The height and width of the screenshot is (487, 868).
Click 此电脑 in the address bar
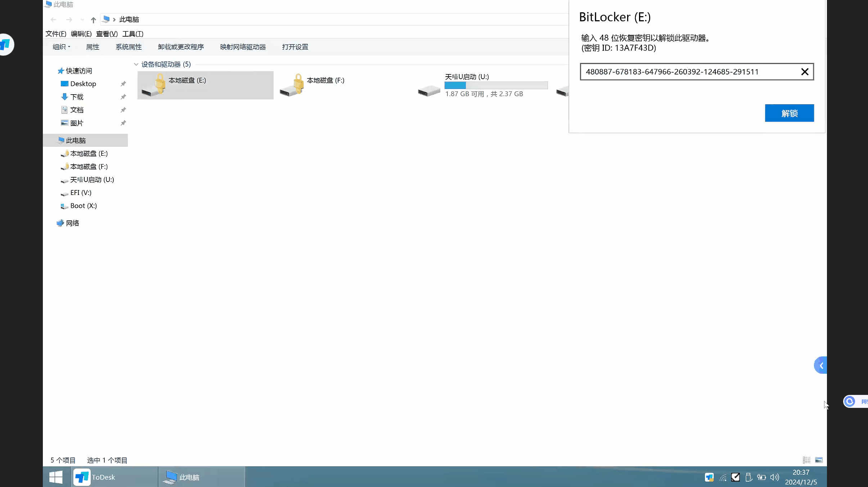[129, 20]
